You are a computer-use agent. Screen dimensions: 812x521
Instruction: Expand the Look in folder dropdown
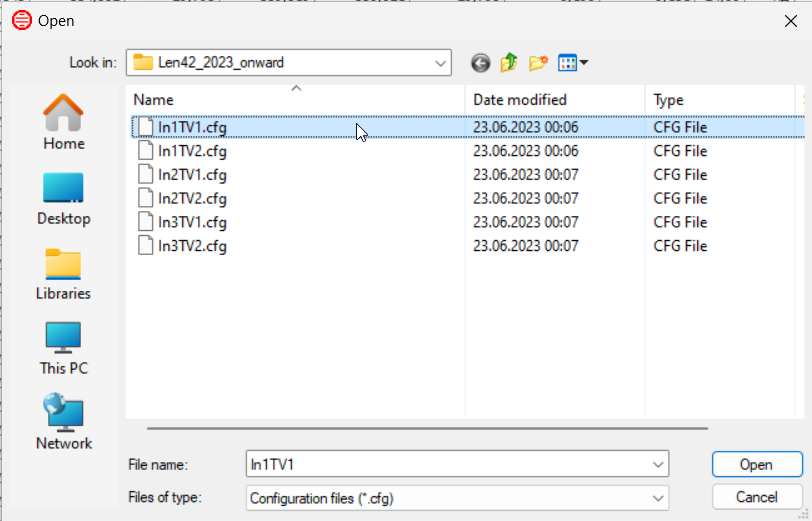(440, 63)
